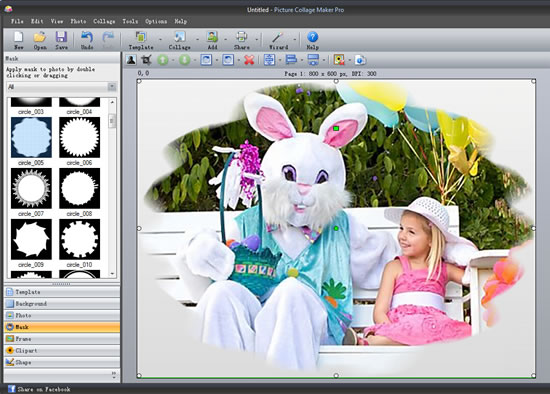The image size is (550, 394).
Task: Switch to the Clipart panel
Action: [62, 350]
